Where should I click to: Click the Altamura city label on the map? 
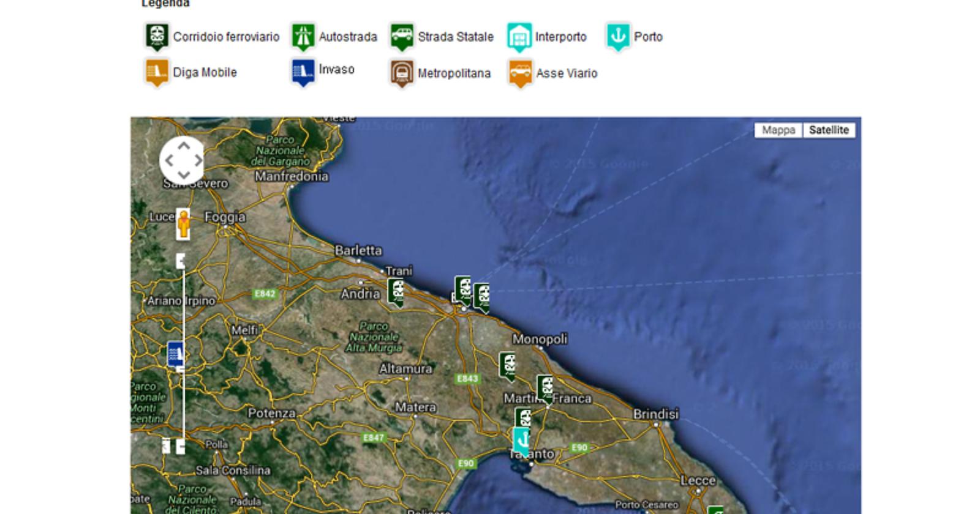(405, 369)
